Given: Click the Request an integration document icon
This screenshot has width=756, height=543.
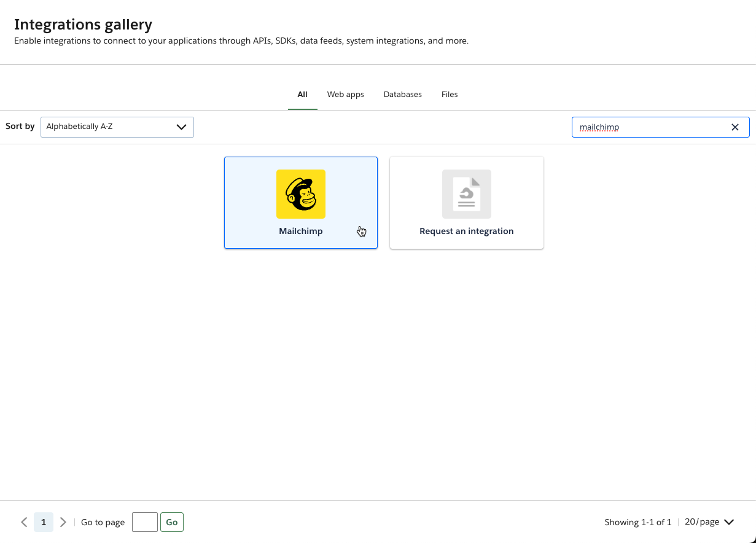Looking at the screenshot, I should click(x=466, y=194).
